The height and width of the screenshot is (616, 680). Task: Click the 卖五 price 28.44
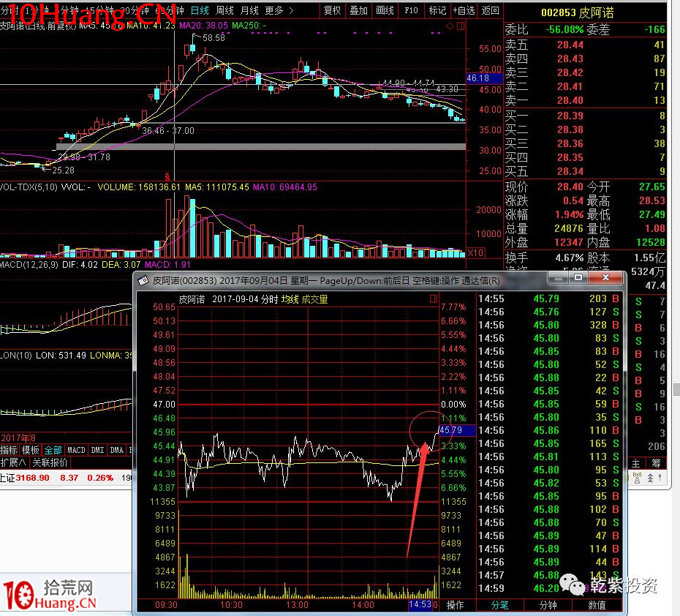click(x=570, y=45)
